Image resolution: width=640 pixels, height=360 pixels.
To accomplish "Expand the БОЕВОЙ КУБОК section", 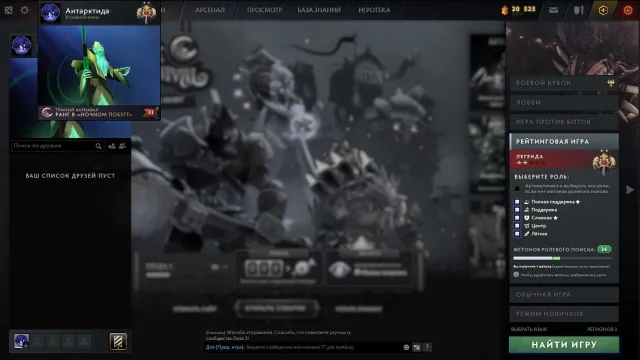I will click(564, 83).
